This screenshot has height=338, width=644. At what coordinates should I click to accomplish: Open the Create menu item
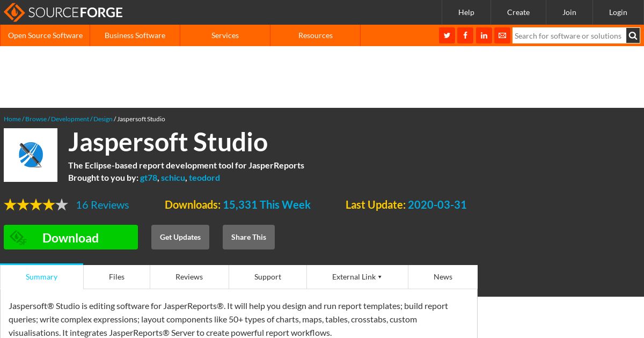coord(518,12)
